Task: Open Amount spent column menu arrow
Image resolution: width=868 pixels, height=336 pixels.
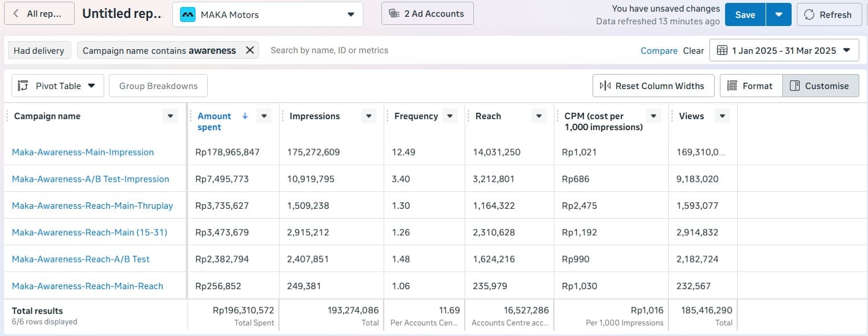Action: pos(264,116)
